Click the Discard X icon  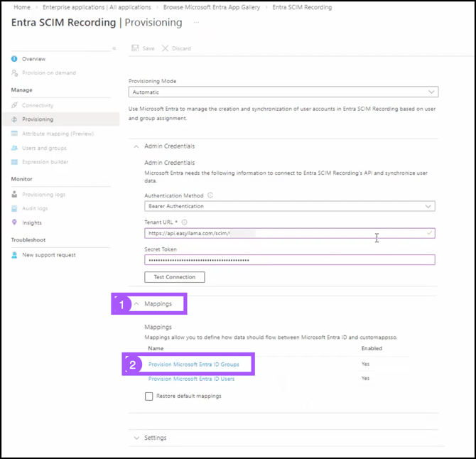click(x=166, y=48)
